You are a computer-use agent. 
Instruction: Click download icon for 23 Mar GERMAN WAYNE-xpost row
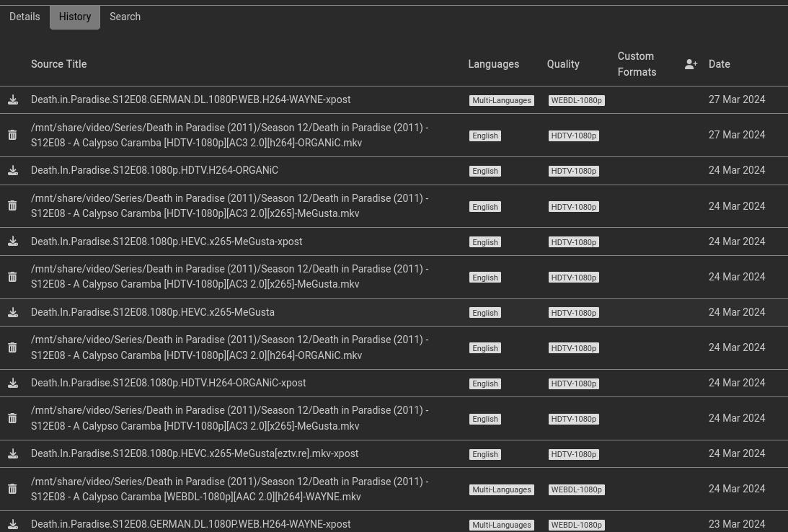[x=13, y=524]
